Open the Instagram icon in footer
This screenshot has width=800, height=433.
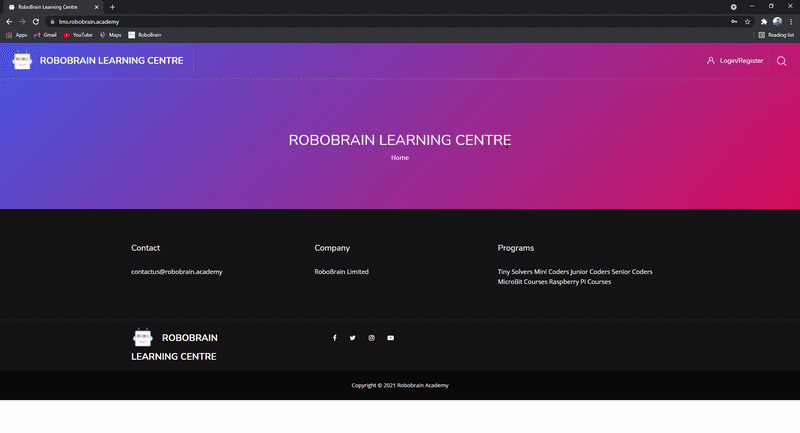[371, 338]
